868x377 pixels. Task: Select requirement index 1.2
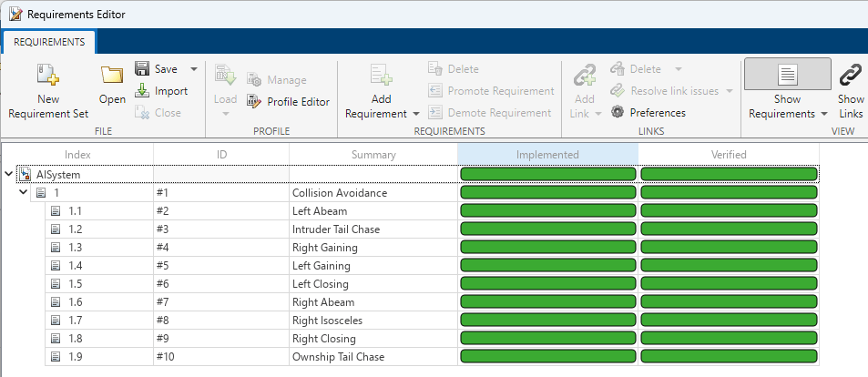76,229
